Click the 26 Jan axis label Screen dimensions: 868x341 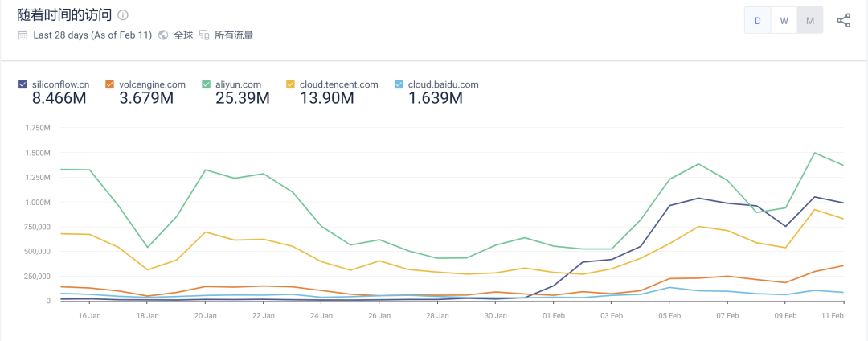379,316
